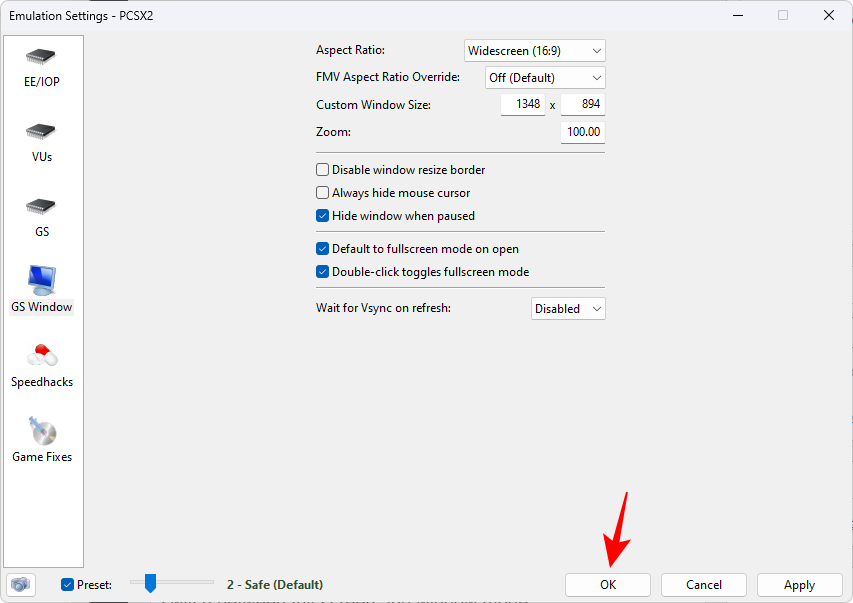Check Always hide mouse cursor
The image size is (853, 603).
pos(323,193)
